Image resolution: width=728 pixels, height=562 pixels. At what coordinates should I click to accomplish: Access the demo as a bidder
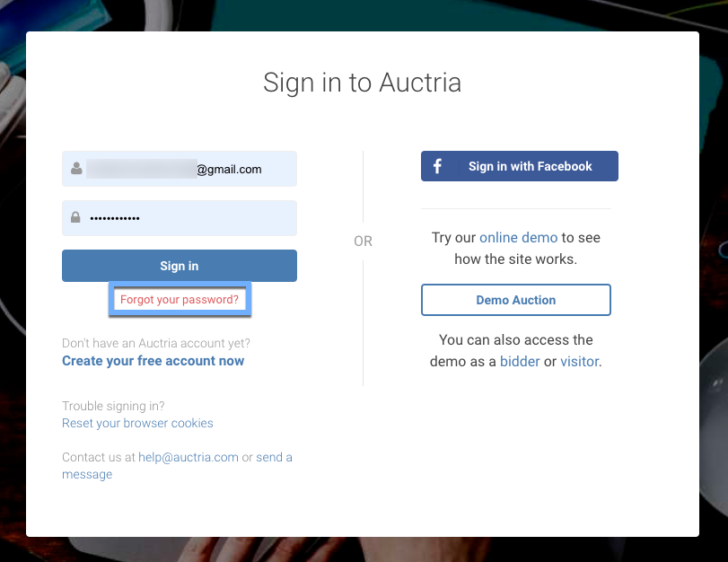point(520,362)
